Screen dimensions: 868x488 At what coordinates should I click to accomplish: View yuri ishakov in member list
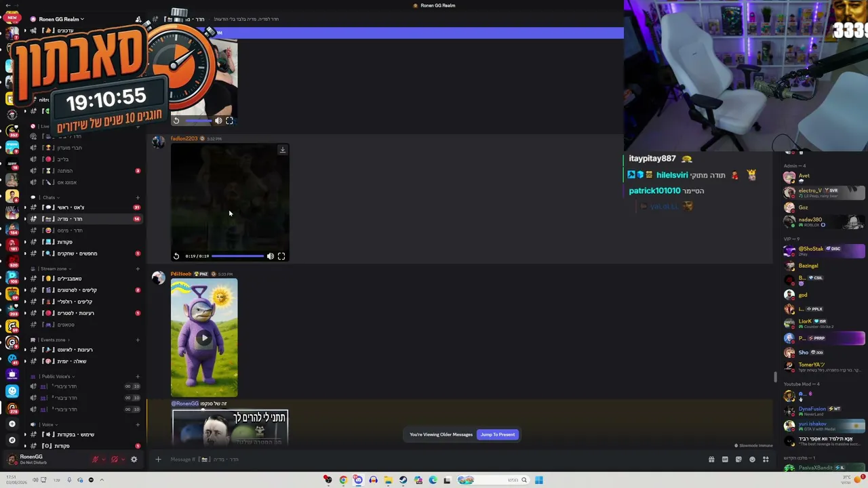click(x=825, y=426)
